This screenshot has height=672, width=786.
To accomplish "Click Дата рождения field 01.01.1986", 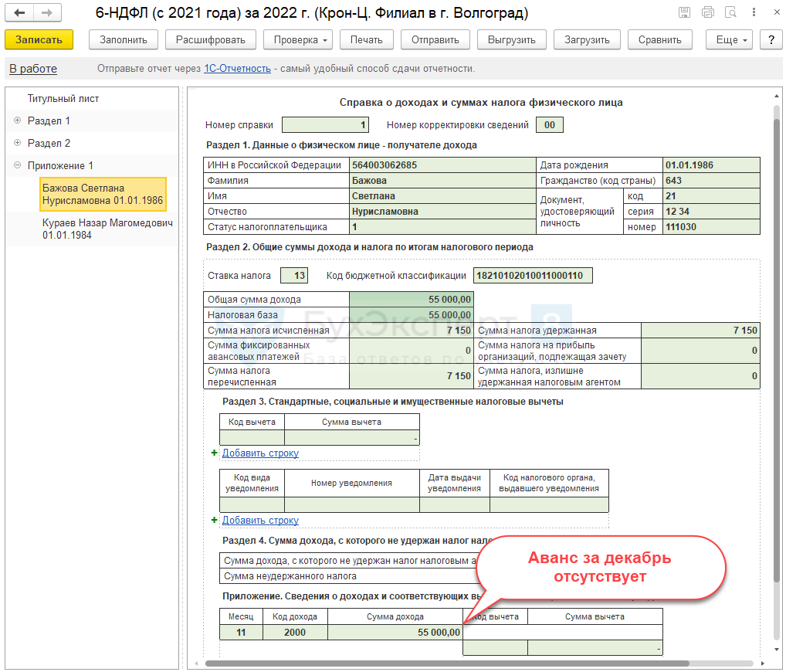I will [x=711, y=165].
